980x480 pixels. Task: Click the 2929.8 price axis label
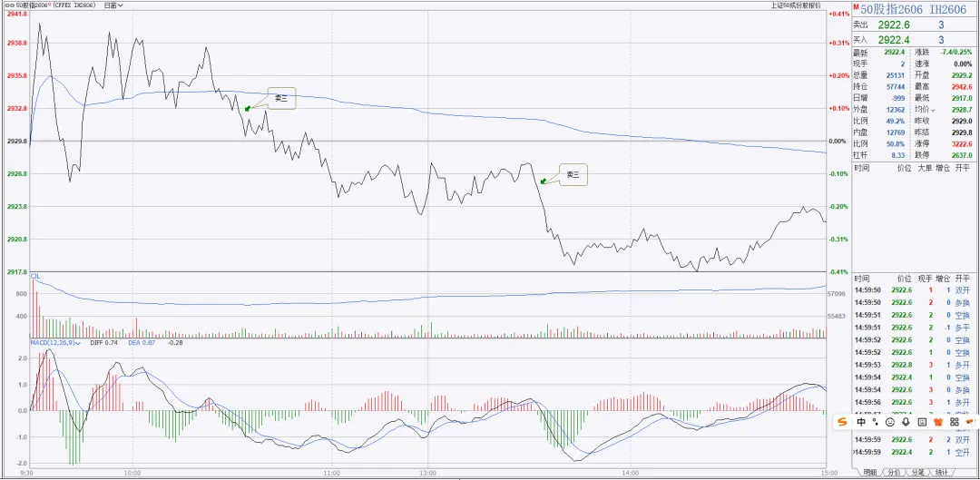pos(17,142)
